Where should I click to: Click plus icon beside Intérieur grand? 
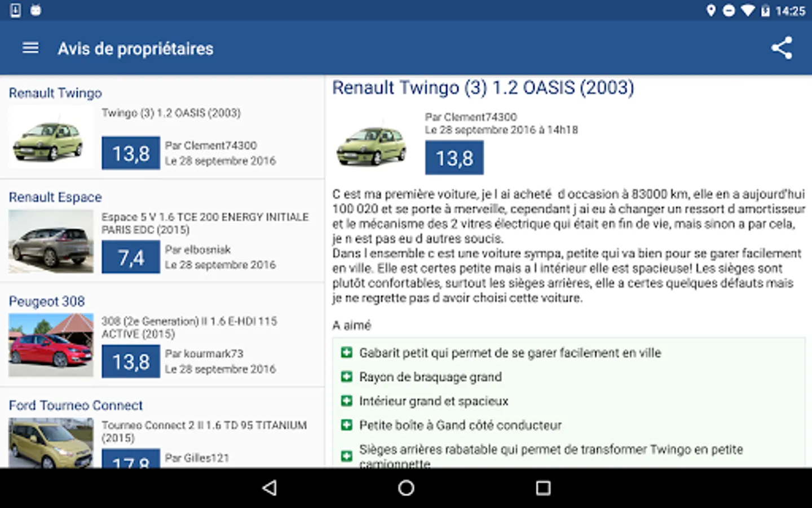click(346, 401)
